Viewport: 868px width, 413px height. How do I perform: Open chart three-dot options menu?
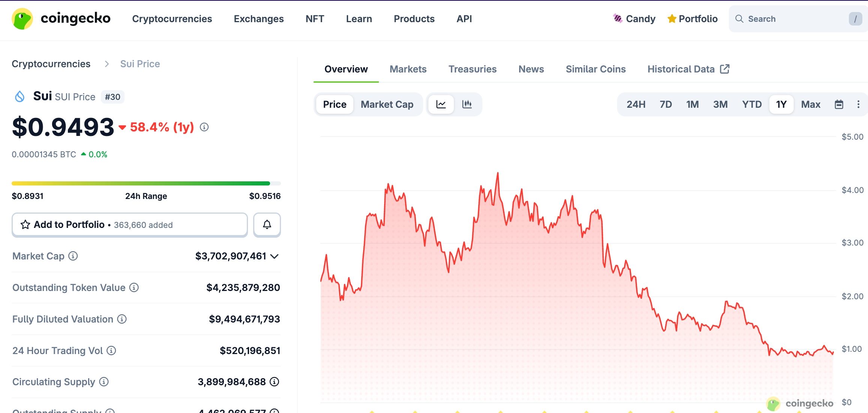[x=858, y=104]
